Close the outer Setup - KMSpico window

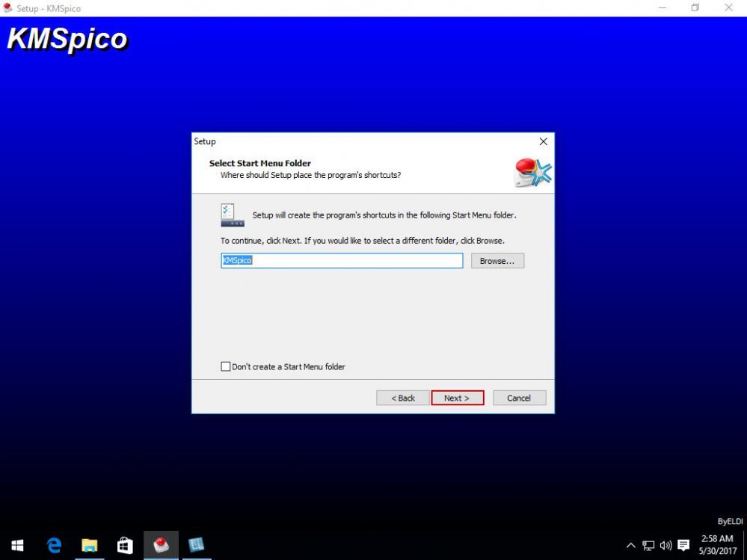pos(728,8)
